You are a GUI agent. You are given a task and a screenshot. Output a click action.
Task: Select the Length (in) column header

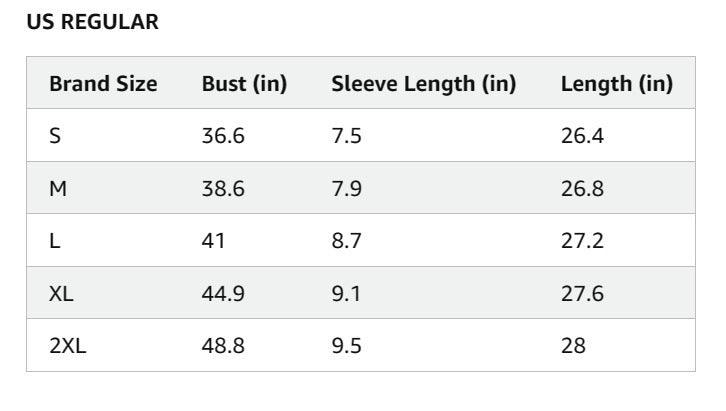pos(616,84)
